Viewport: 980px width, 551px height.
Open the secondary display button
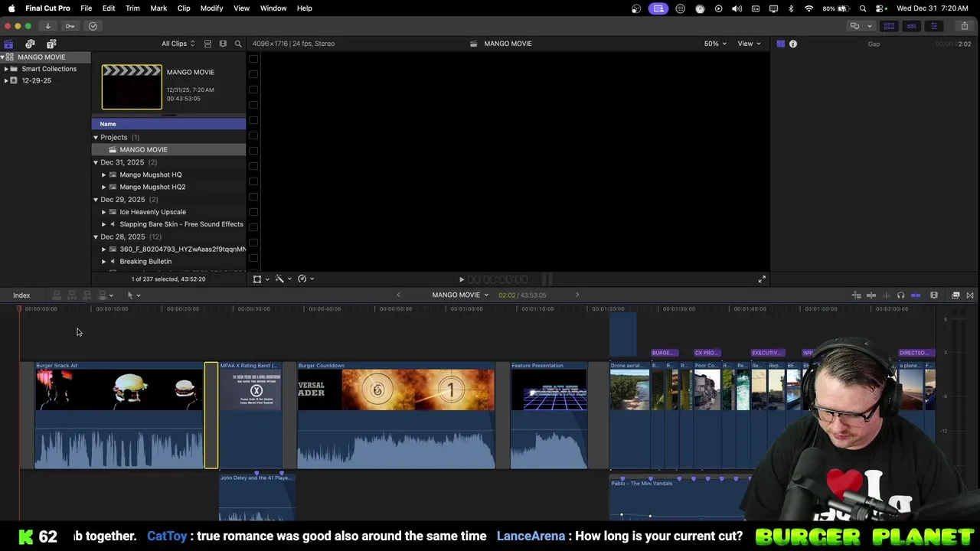pyautogui.click(x=854, y=26)
